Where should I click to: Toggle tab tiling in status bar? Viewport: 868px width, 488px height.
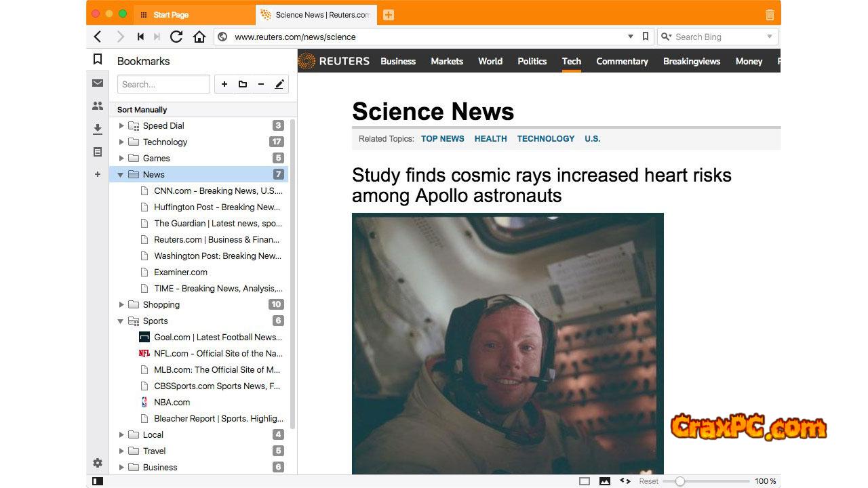click(x=585, y=481)
